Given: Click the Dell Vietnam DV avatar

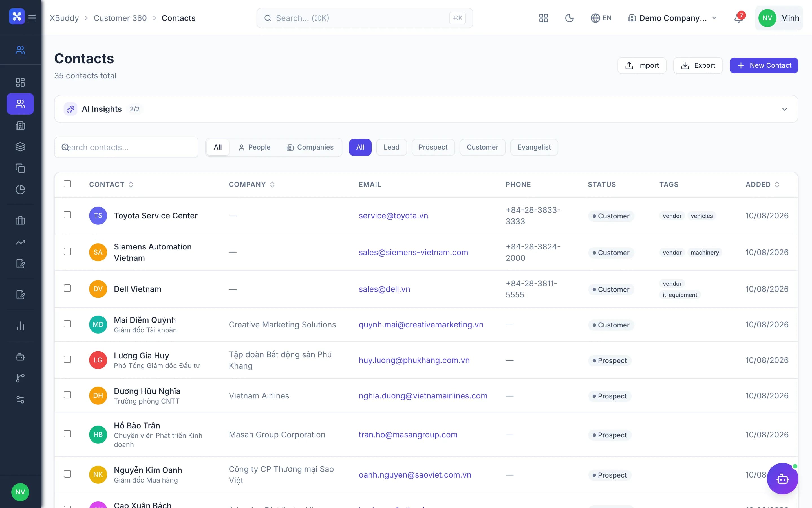Looking at the screenshot, I should 98,289.
